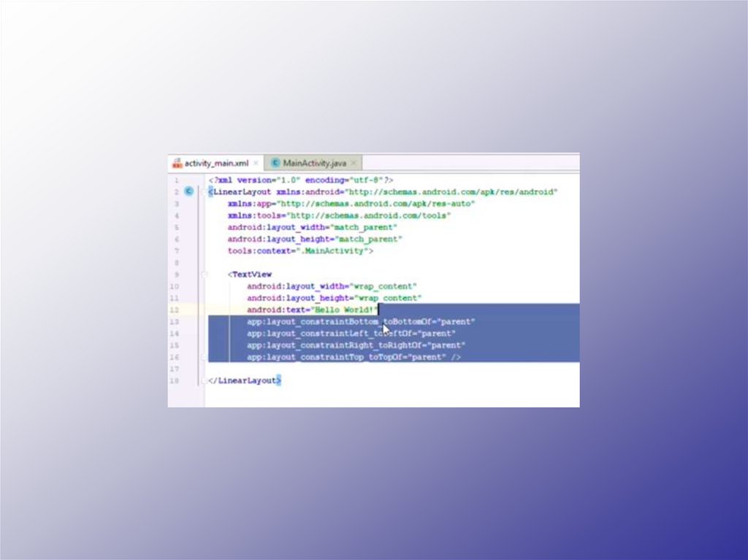This screenshot has height=560, width=748.
Task: Click line number 17 in the gutter
Action: (174, 369)
